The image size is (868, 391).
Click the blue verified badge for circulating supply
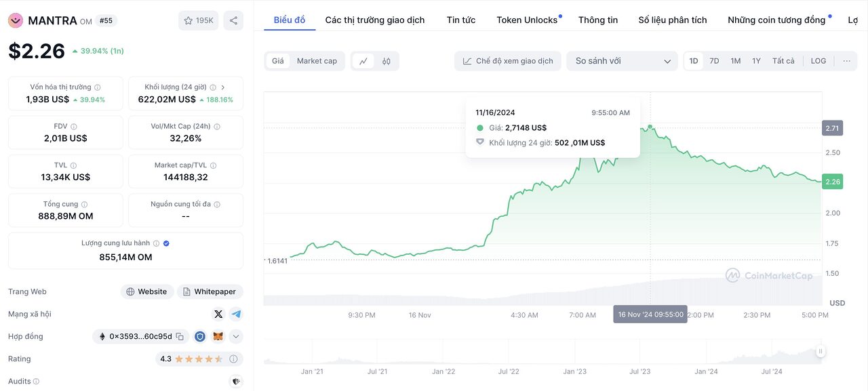[x=166, y=243]
